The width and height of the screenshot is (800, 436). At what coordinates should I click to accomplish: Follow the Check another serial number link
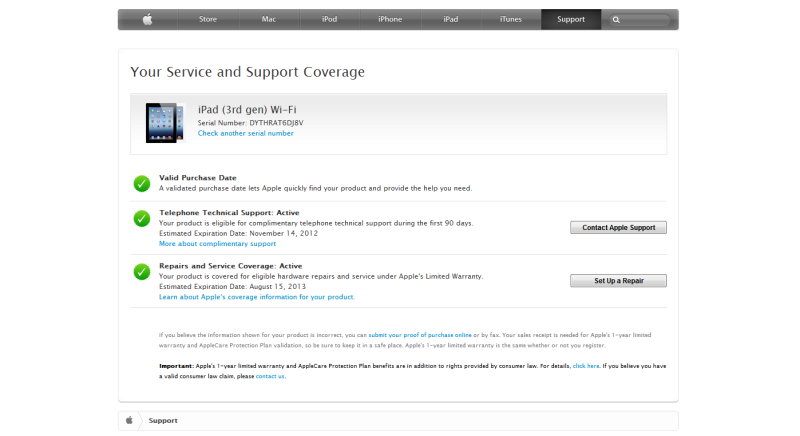245,133
